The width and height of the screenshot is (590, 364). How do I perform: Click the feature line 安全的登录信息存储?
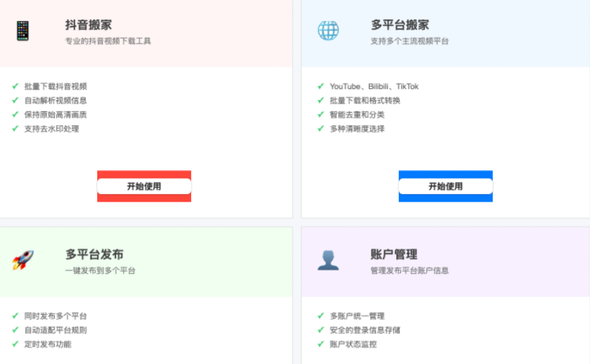coord(365,330)
